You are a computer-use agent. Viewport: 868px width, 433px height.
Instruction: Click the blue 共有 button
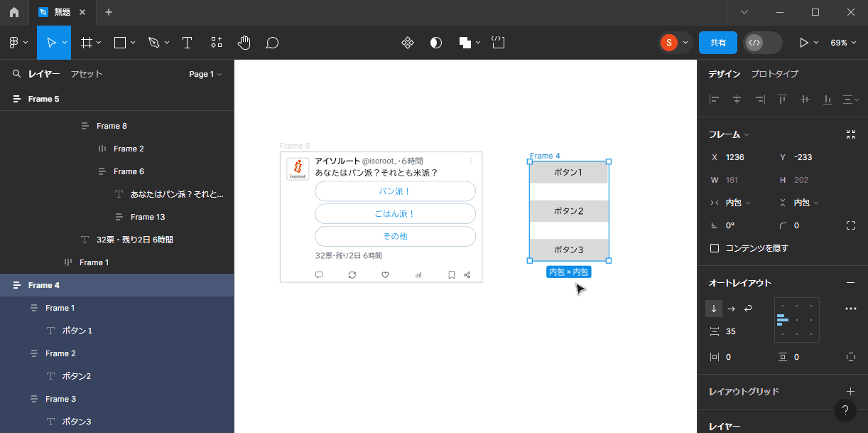click(x=718, y=43)
